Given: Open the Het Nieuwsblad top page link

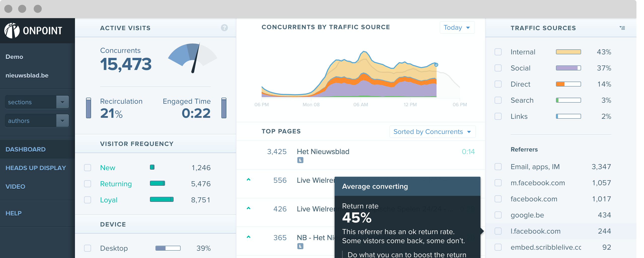Looking at the screenshot, I should (323, 152).
